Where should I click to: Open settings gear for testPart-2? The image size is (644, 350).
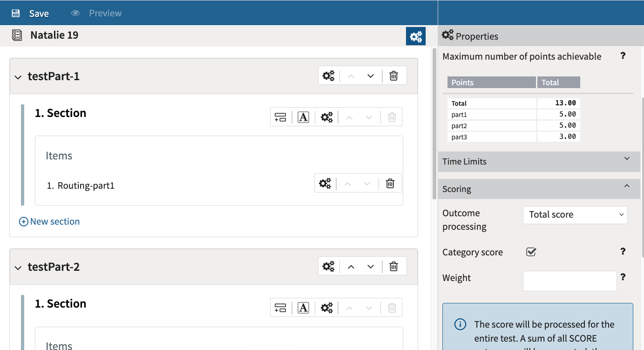329,266
